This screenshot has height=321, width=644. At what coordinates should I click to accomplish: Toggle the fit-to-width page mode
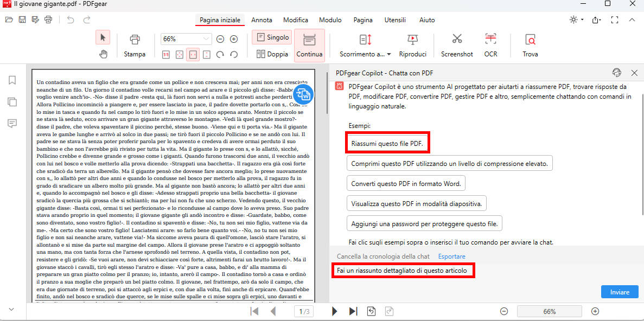[193, 54]
